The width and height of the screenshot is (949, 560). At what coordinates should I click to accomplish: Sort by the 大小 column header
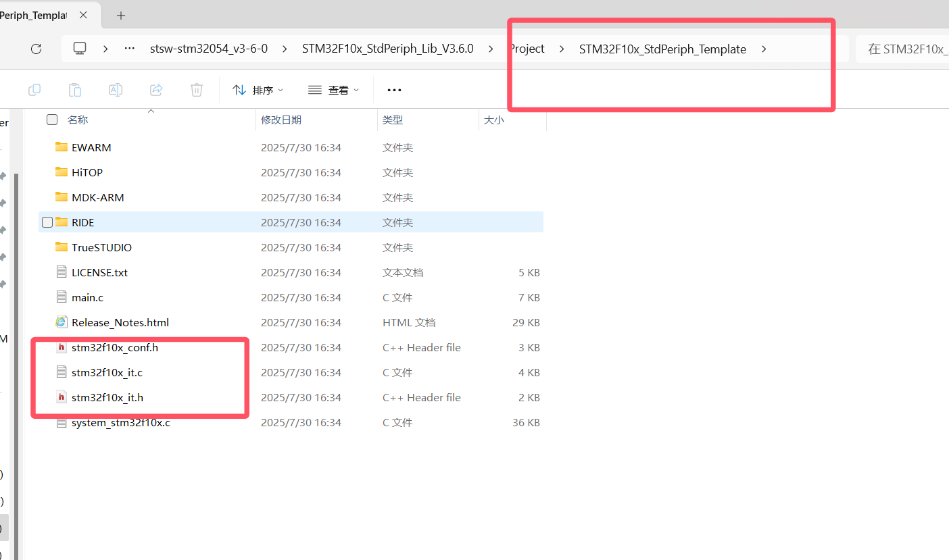click(x=493, y=120)
